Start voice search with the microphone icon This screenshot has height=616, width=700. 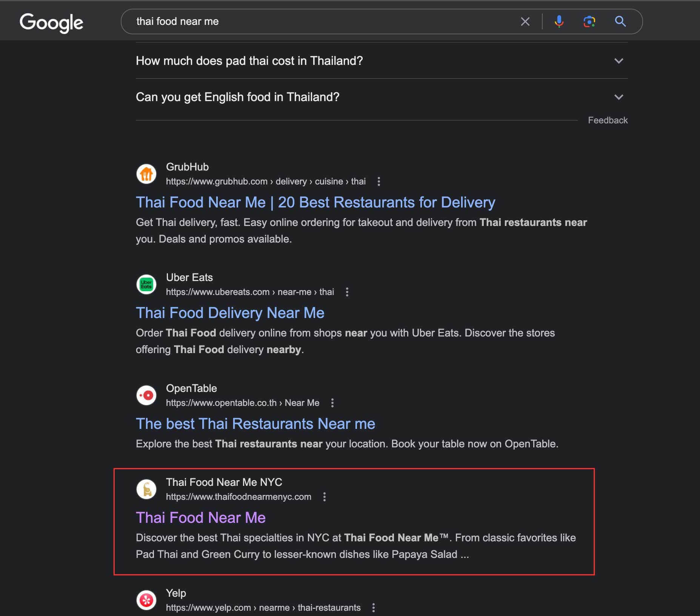pyautogui.click(x=559, y=22)
